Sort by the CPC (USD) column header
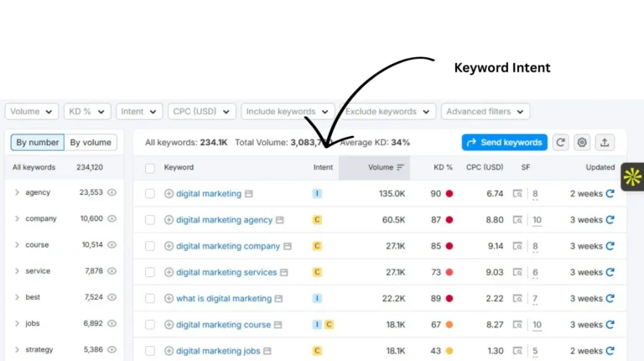 [x=484, y=167]
